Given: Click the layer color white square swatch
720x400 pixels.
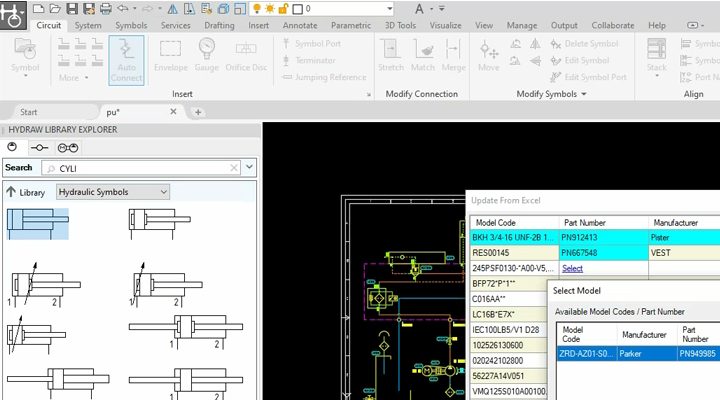Looking at the screenshot, I should tap(297, 9).
